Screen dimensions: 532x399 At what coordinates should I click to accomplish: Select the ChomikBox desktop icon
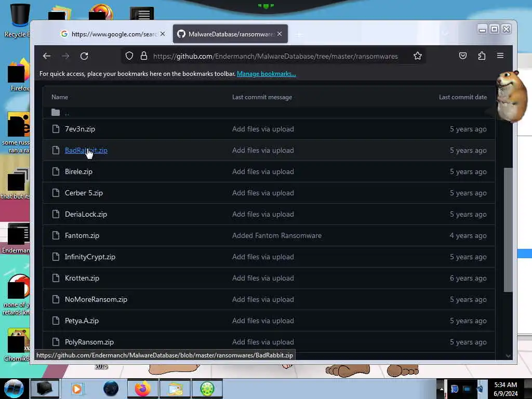tap(17, 344)
